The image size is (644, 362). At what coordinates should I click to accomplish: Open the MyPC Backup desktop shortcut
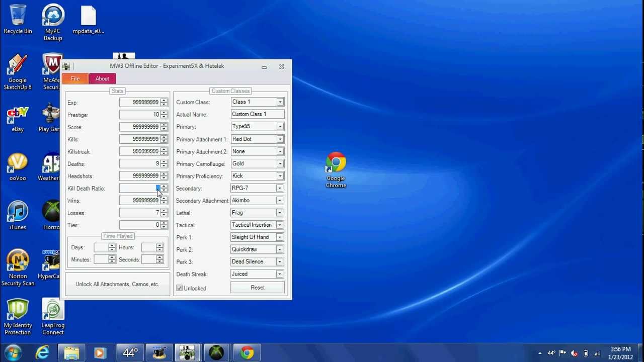(x=53, y=23)
